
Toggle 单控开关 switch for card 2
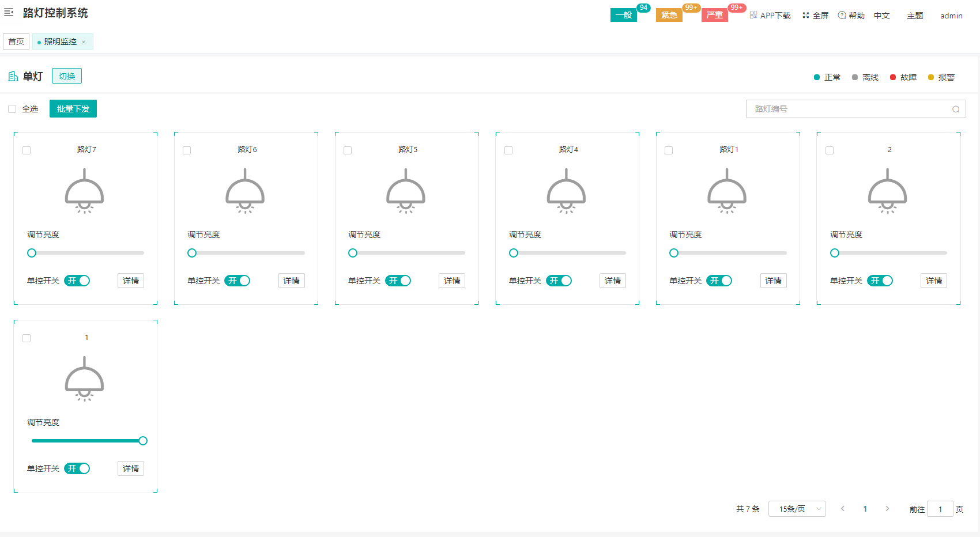tap(880, 281)
